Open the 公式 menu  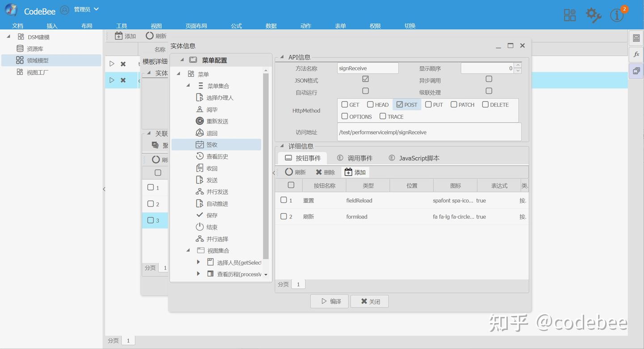236,25
